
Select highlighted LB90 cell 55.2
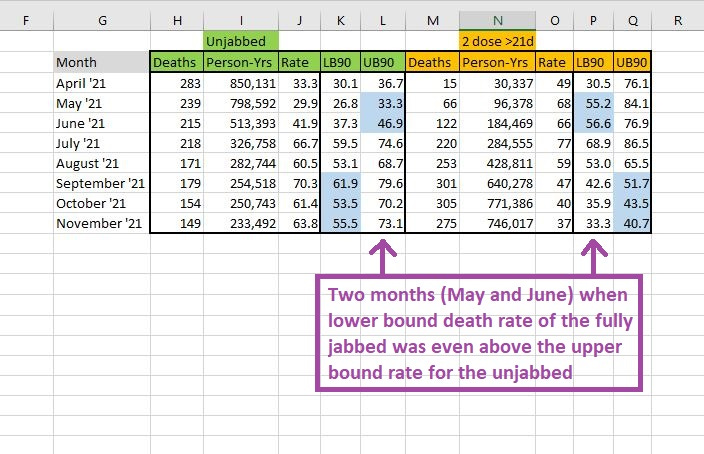593,103
